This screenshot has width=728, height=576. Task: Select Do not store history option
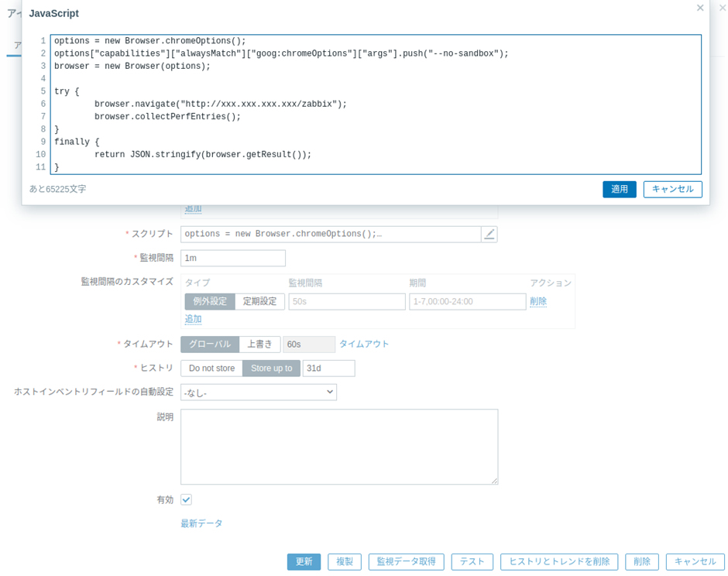click(211, 368)
